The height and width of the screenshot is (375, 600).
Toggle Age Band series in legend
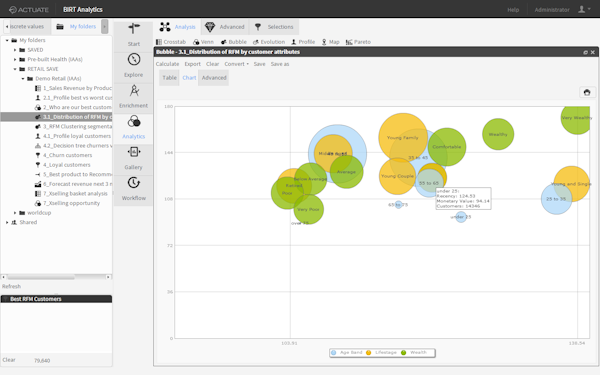[x=347, y=352]
